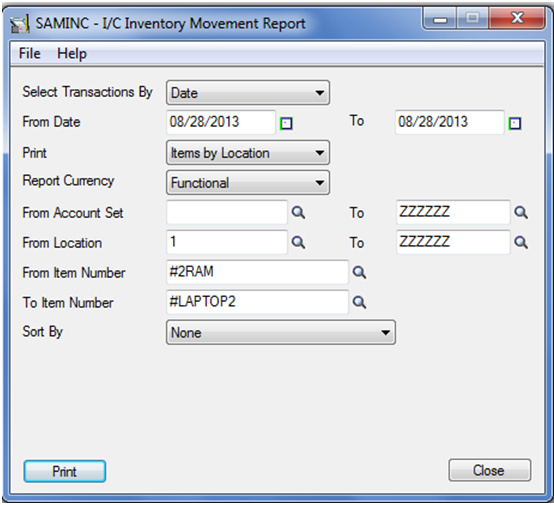This screenshot has height=505, width=554.
Task: Click the To Location field ZZZZZZ
Action: click(453, 242)
